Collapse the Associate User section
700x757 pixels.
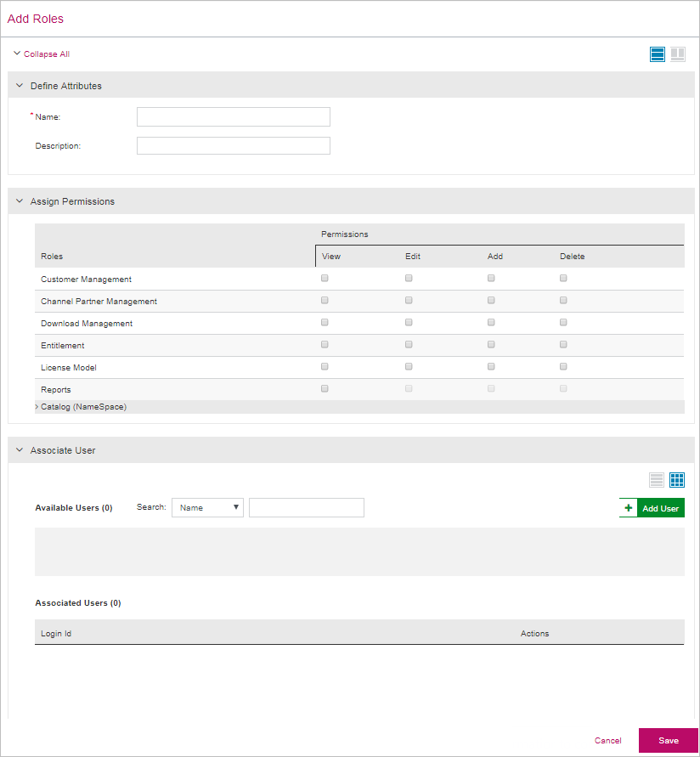click(20, 450)
